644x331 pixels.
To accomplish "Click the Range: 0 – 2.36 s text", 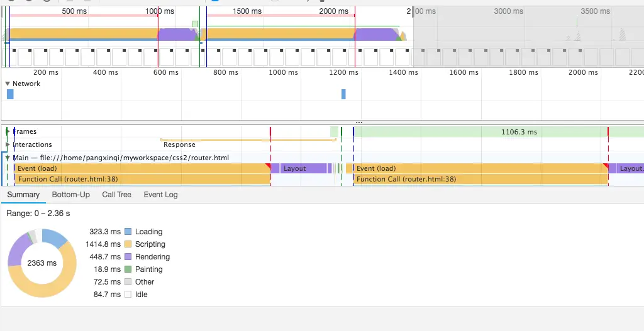I will point(38,214).
